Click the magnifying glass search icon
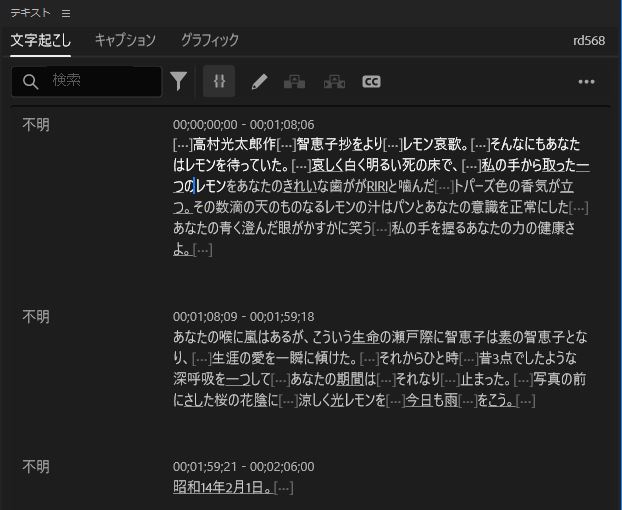Viewport: 622px width, 510px height. tap(31, 81)
